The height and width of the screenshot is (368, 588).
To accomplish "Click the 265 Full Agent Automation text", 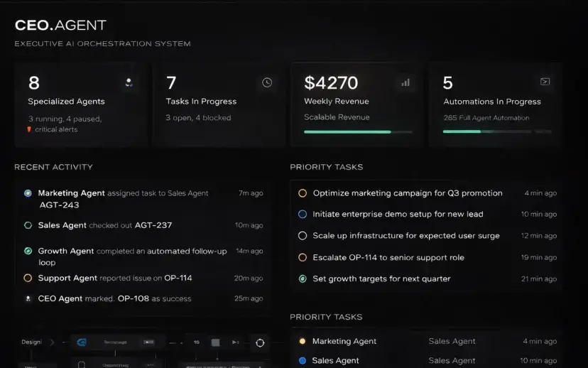I will point(486,118).
